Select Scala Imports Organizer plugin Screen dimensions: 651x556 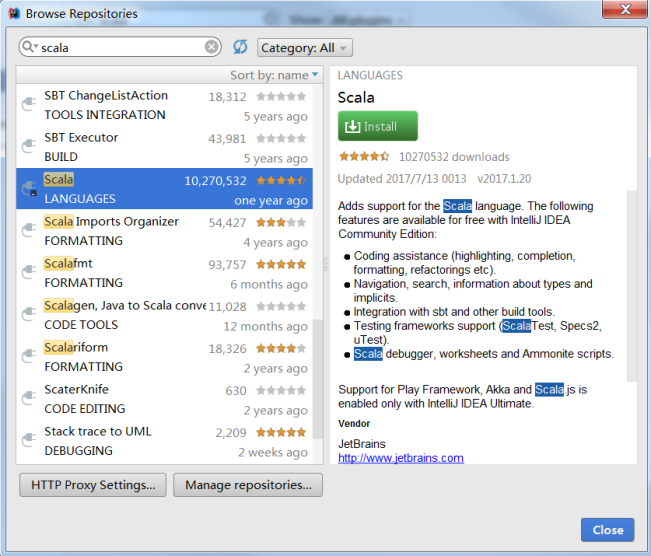[164, 231]
